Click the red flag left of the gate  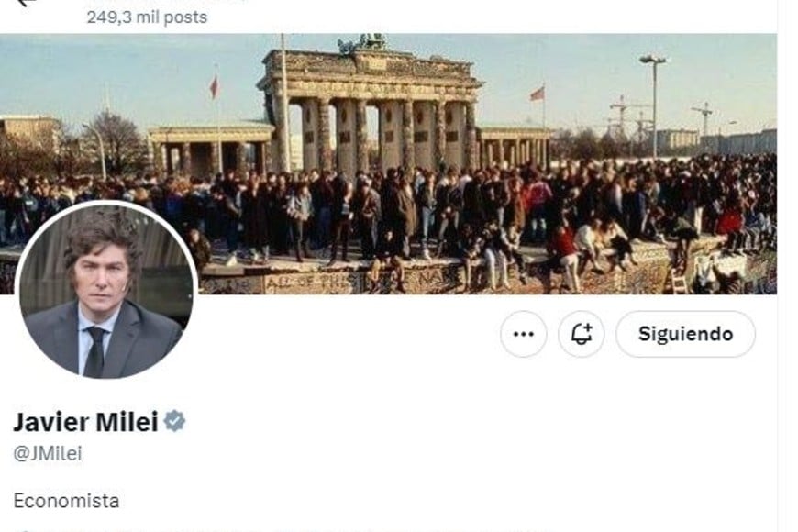point(215,86)
